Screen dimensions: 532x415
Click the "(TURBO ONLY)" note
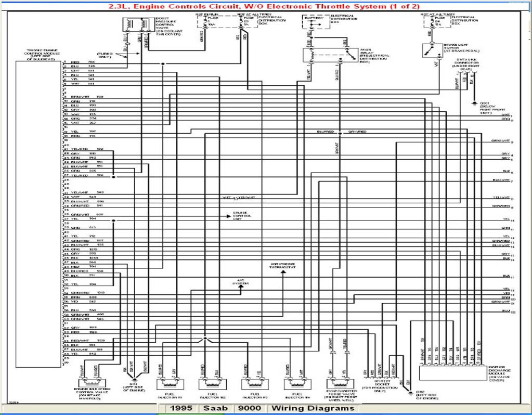click(105, 55)
